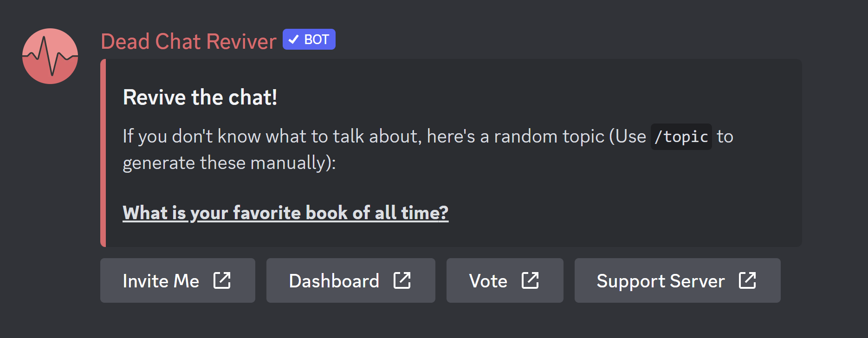This screenshot has width=868, height=338.
Task: Click the Dead Chat Reviver heartbeat avatar
Action: (x=50, y=56)
